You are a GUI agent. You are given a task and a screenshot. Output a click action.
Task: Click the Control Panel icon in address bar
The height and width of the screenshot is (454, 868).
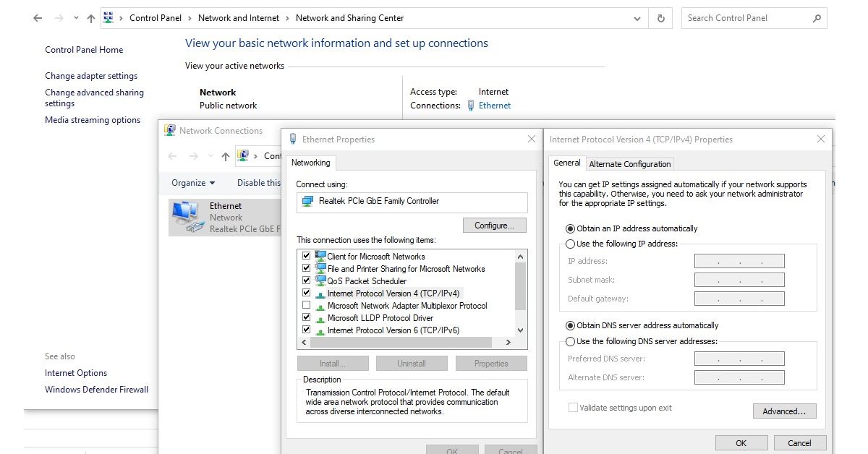[x=109, y=18]
